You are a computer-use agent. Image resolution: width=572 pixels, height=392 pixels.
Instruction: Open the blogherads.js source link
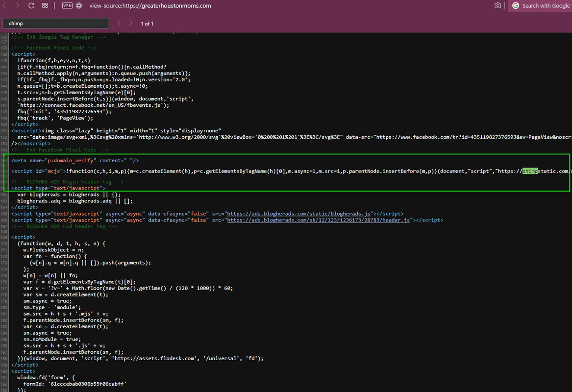click(299, 214)
